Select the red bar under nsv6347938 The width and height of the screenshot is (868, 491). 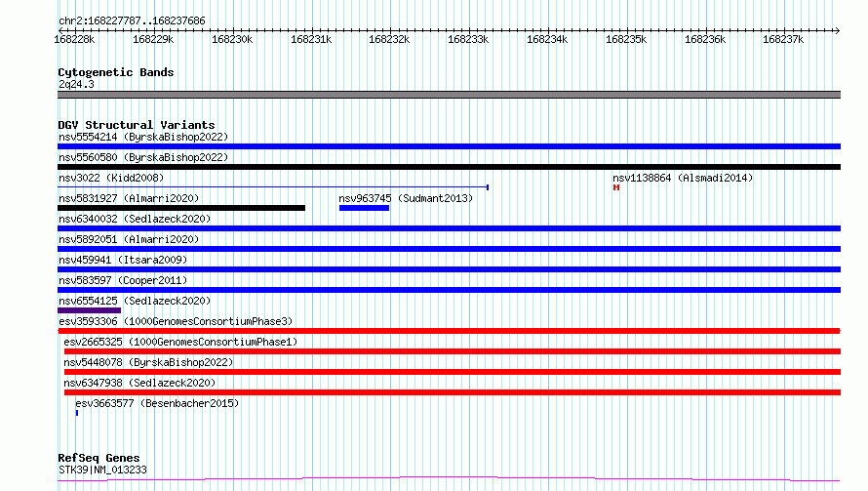[453, 392]
